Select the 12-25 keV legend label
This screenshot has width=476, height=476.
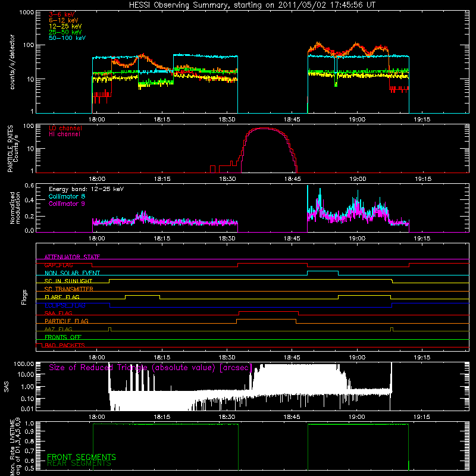[65, 26]
